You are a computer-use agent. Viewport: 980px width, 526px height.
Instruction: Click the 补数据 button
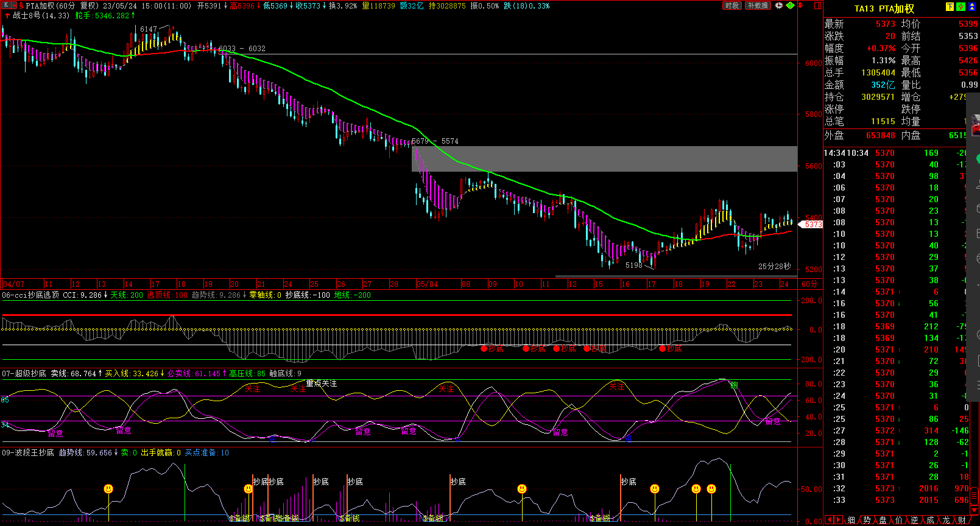point(758,5)
